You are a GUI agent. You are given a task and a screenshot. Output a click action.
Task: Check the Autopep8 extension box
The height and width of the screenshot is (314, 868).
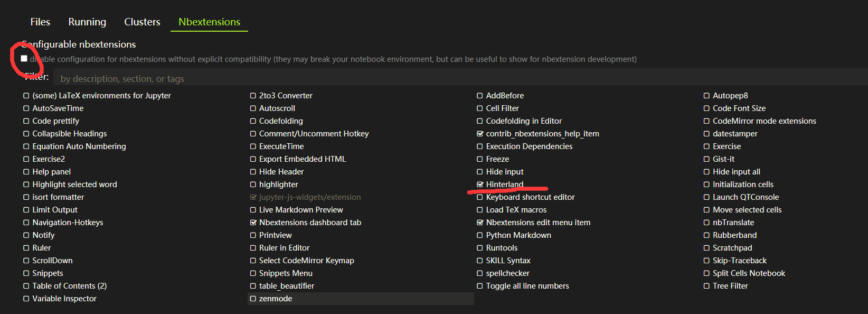pos(706,96)
